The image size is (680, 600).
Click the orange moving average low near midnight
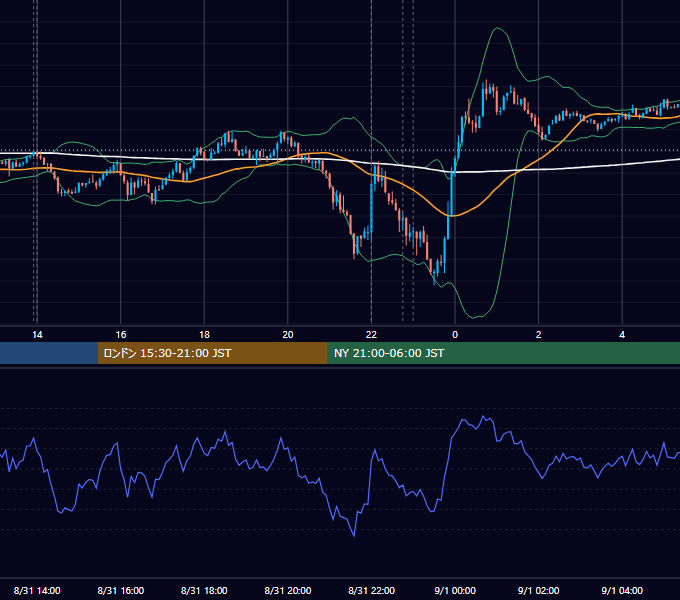click(451, 215)
